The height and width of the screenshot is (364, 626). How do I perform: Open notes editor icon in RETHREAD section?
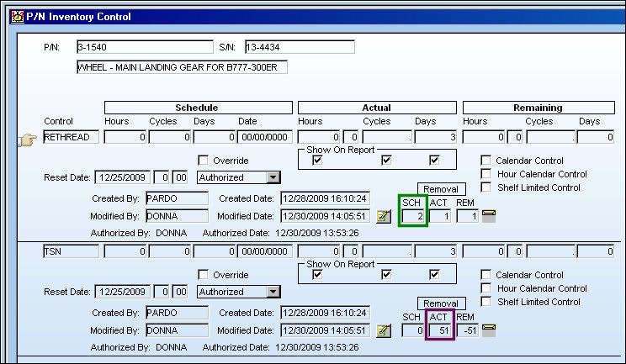coord(384,217)
